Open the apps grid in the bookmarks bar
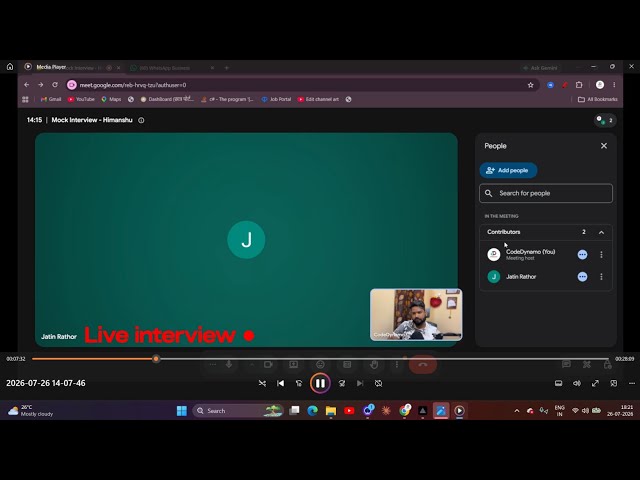640x480 pixels. tap(25, 99)
